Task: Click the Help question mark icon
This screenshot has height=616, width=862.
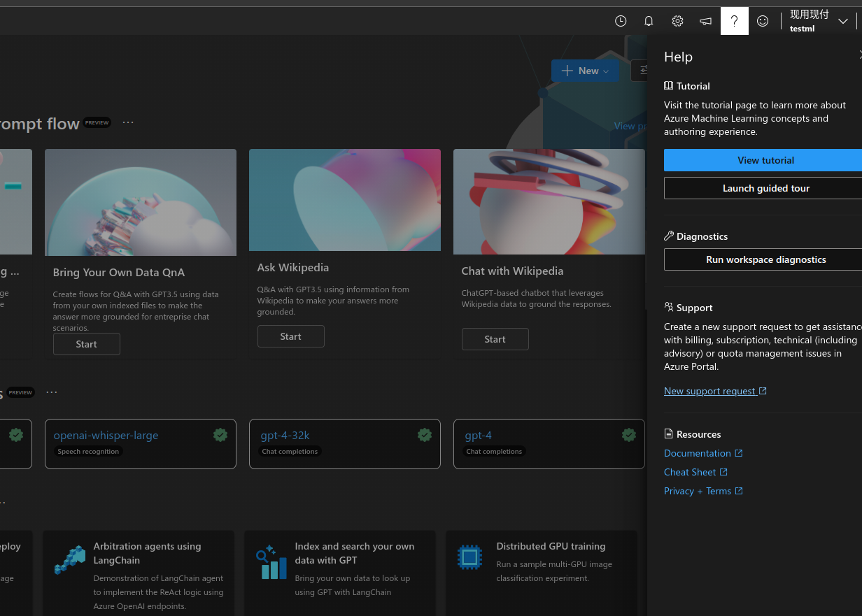Action: pyautogui.click(x=734, y=21)
